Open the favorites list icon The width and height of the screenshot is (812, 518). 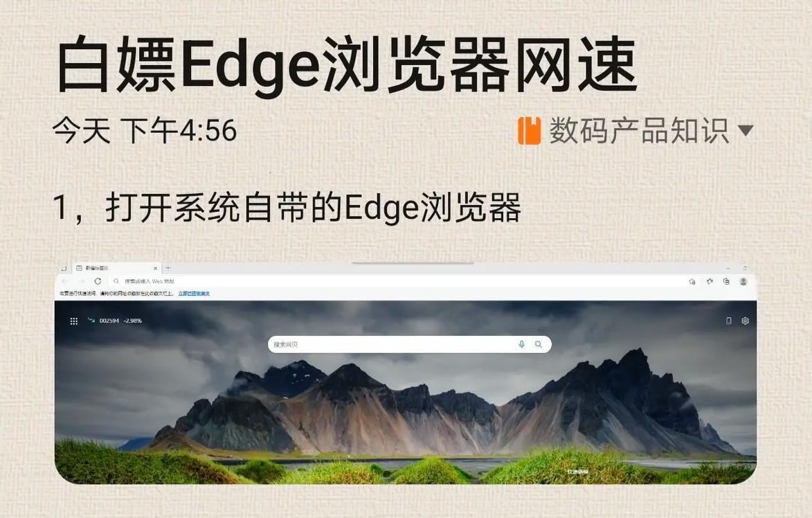710,281
